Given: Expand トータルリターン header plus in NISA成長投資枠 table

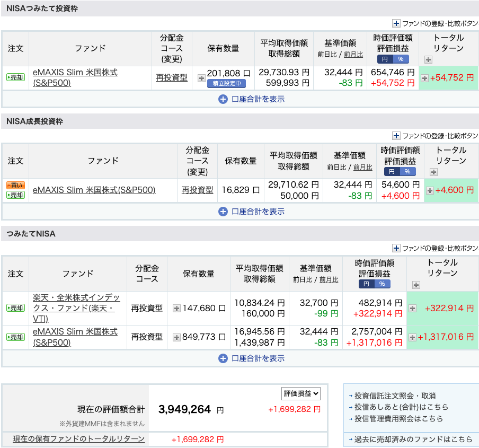Looking at the screenshot, I should (x=433, y=172).
